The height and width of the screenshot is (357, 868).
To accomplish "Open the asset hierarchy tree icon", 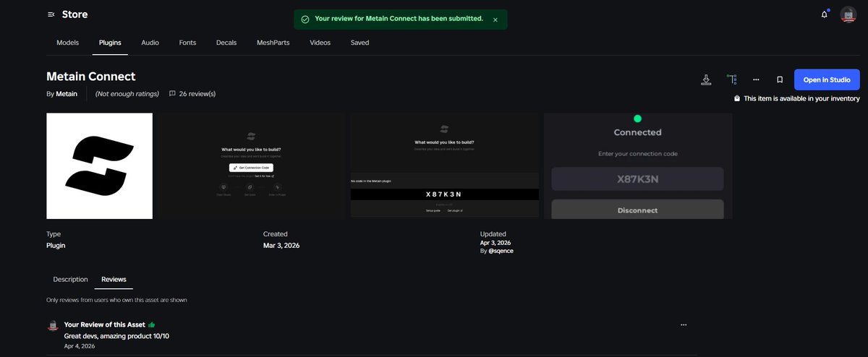I will [x=731, y=79].
